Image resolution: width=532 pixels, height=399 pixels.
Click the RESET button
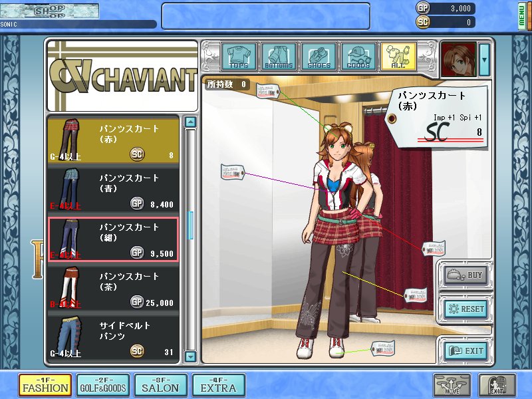pos(466,309)
